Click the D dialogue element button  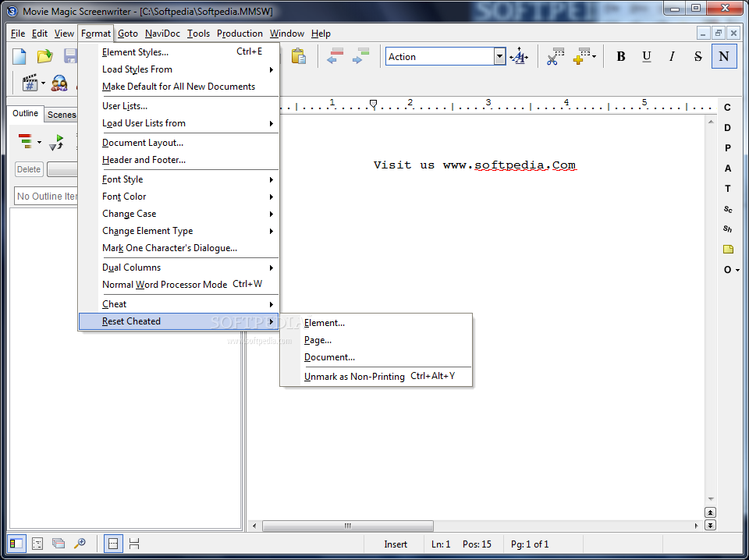click(727, 128)
